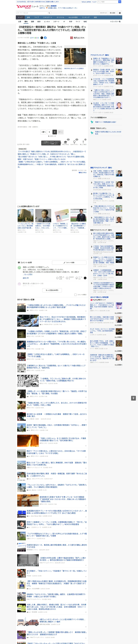Viewport: 138px width, 644px height.
Task: Open the ランキング navigation tab
Action: 86,17
